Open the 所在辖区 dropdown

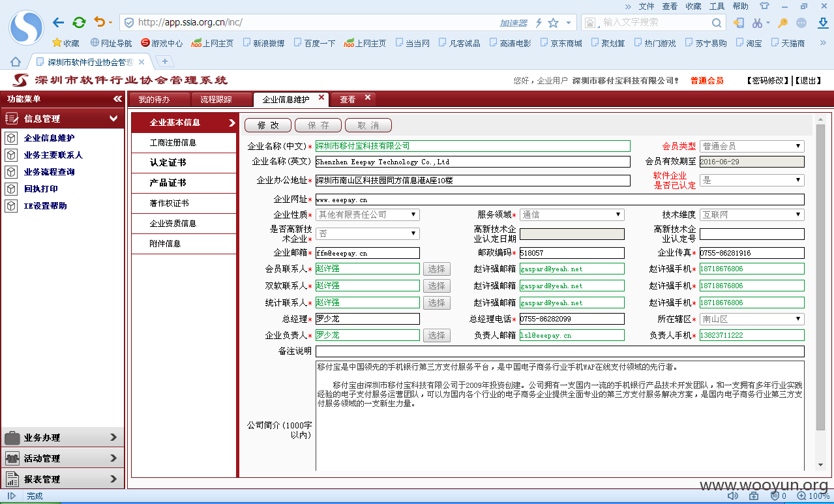tap(752, 319)
